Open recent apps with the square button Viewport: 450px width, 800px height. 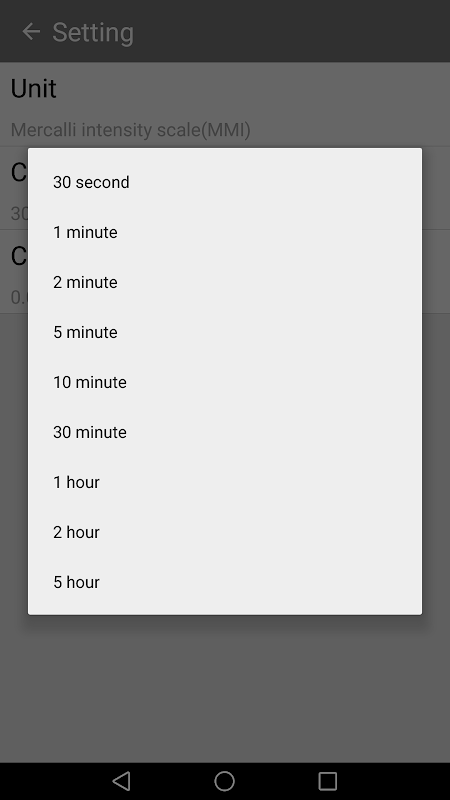pos(328,781)
